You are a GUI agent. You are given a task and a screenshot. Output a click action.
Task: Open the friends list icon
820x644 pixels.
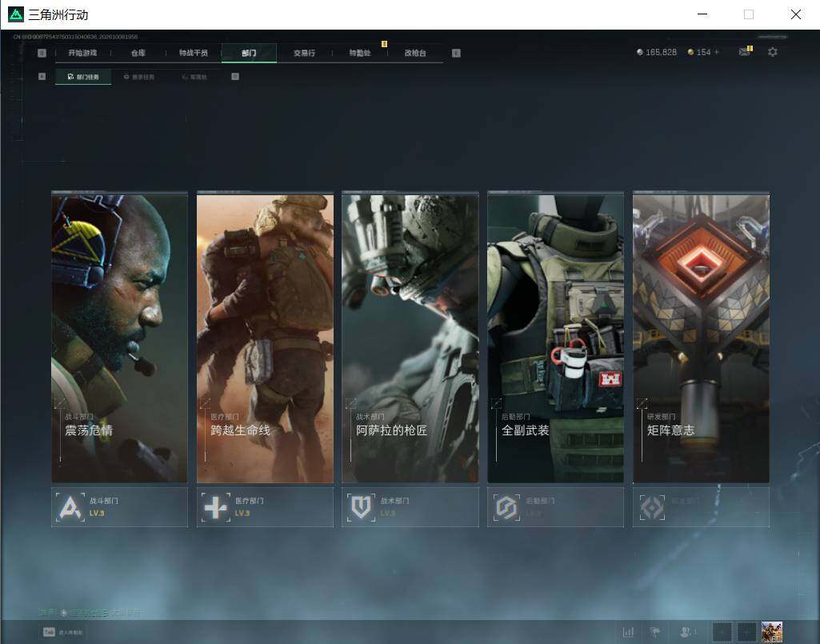(x=686, y=632)
